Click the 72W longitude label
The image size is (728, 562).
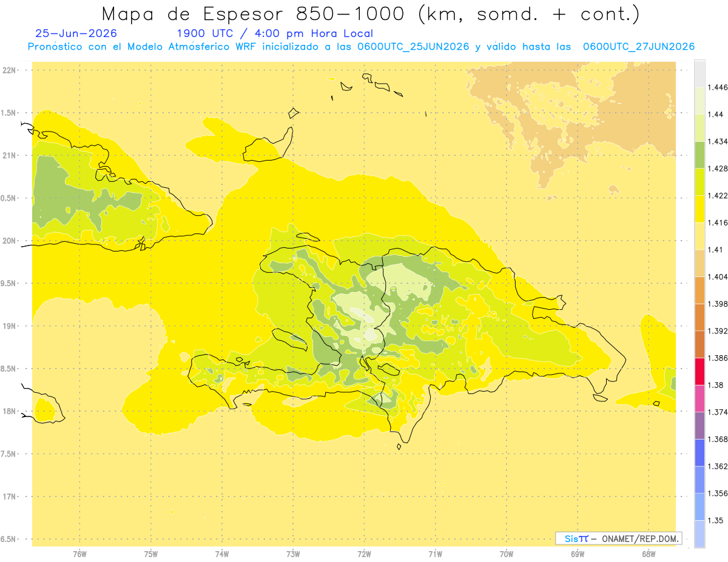pyautogui.click(x=364, y=554)
